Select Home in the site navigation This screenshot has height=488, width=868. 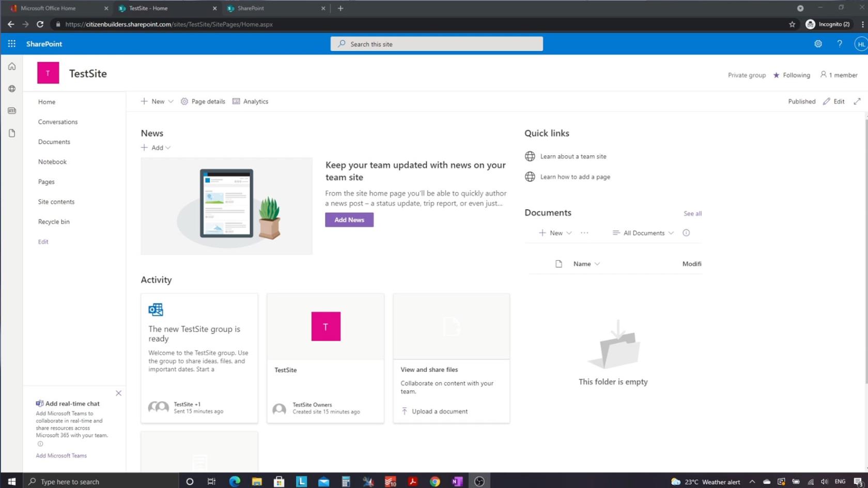pyautogui.click(x=47, y=102)
